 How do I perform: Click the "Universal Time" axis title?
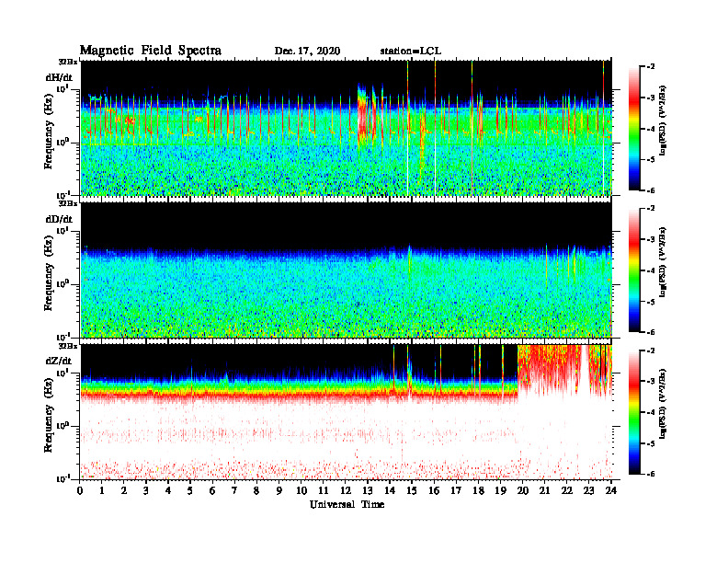point(347,504)
